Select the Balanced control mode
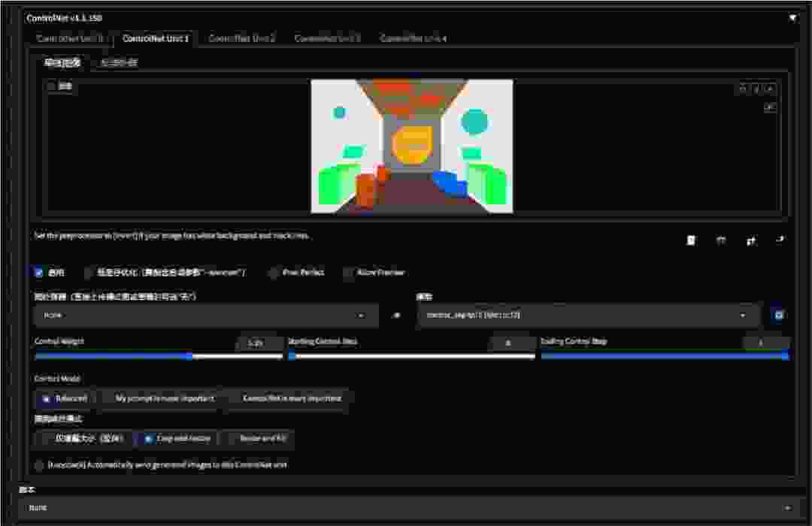 pyautogui.click(x=65, y=399)
